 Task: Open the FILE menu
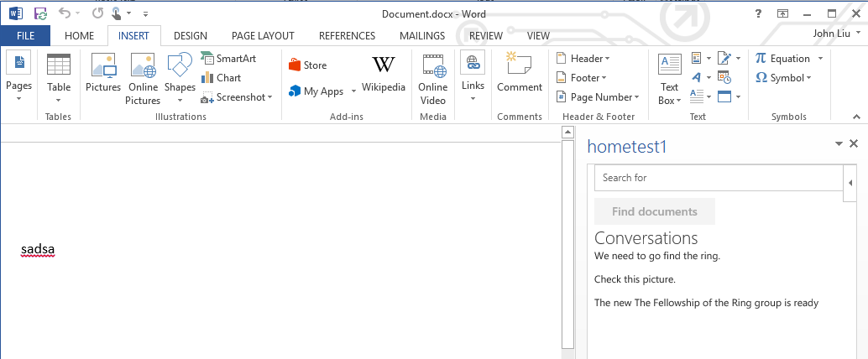tap(25, 35)
